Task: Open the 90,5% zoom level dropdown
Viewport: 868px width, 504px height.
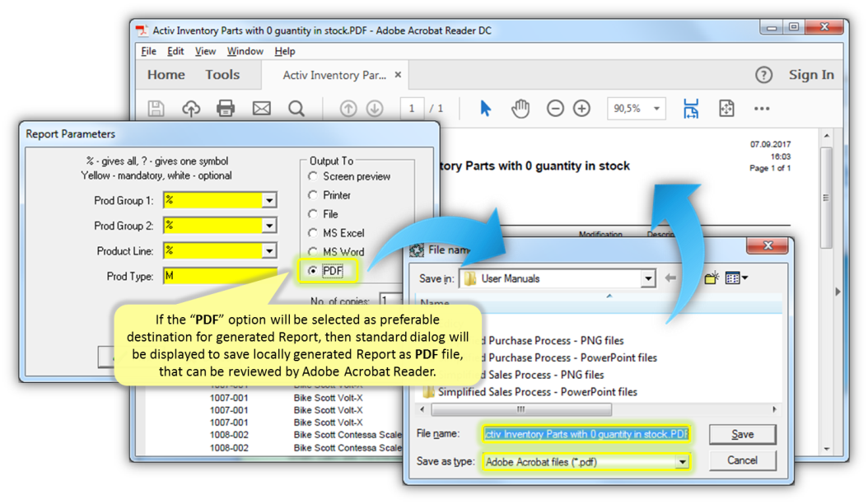Action: [x=656, y=109]
